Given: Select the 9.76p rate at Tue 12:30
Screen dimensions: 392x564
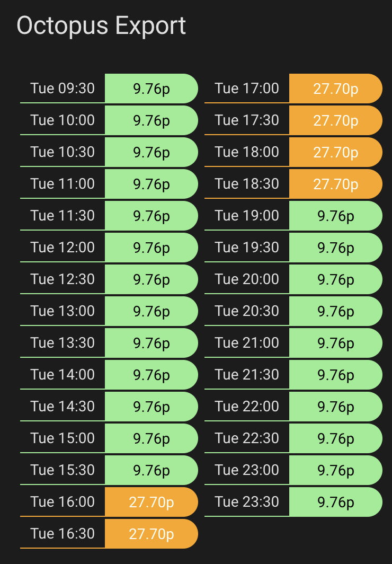Looking at the screenshot, I should (x=151, y=279).
